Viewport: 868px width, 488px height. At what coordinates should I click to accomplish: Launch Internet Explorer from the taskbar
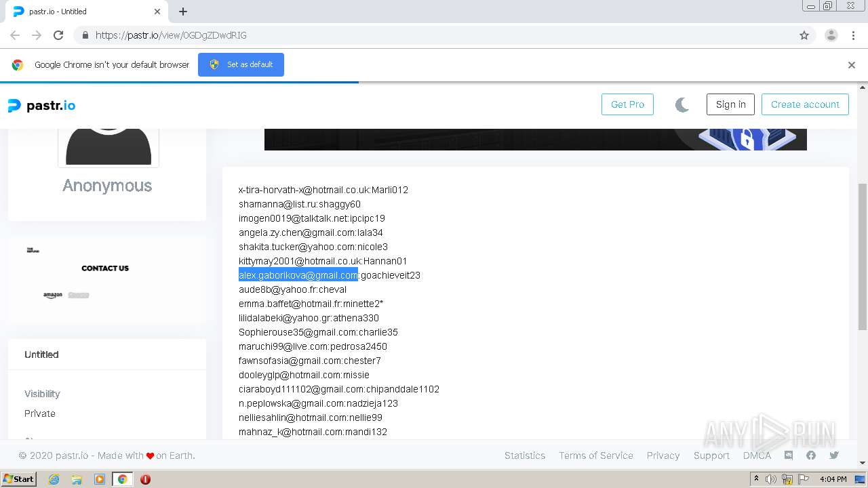click(x=54, y=479)
